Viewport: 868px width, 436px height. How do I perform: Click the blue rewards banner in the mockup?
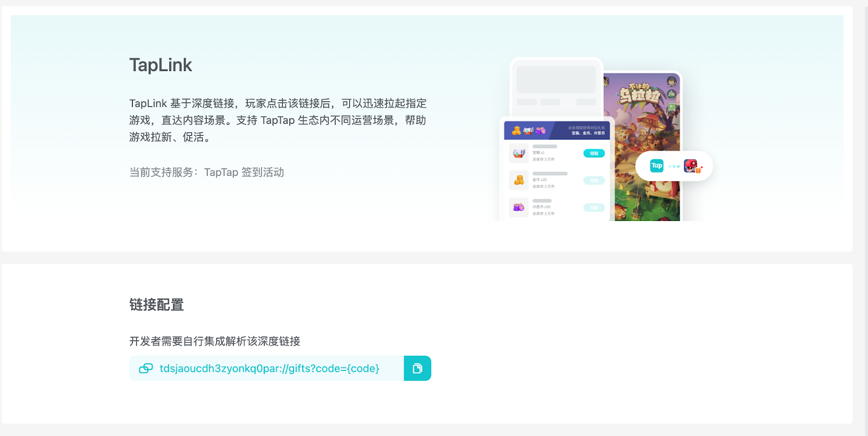point(557,130)
